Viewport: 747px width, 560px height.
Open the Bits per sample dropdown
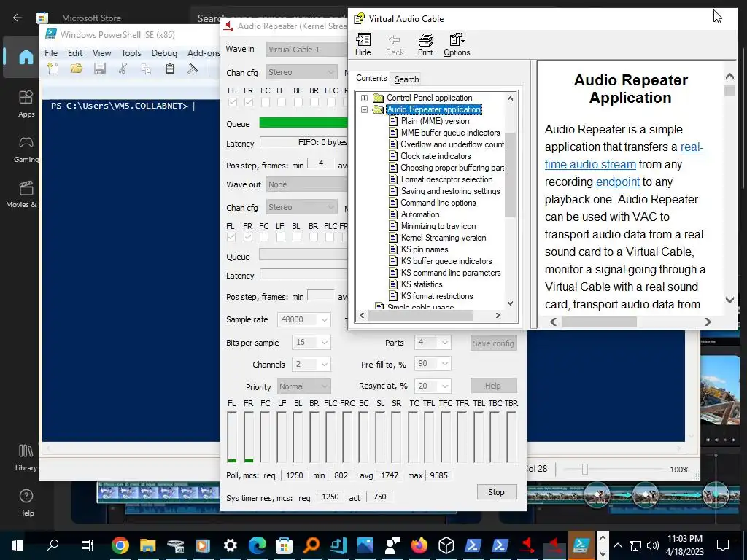pos(311,343)
